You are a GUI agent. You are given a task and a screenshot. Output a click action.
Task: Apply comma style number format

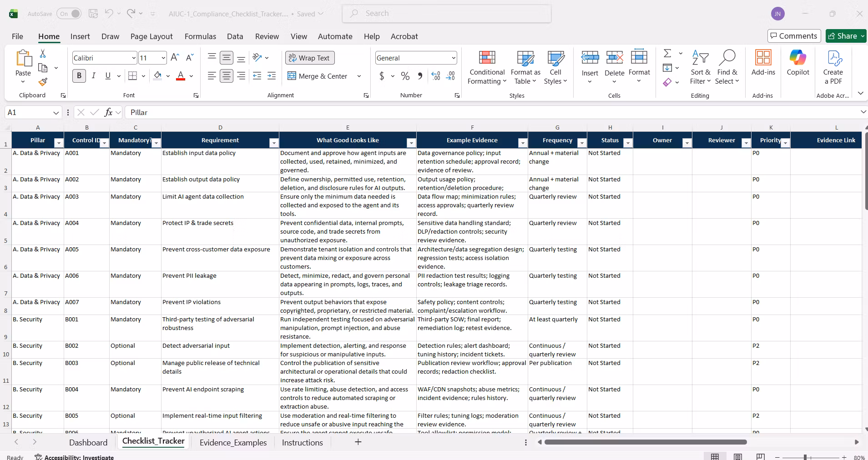point(420,76)
